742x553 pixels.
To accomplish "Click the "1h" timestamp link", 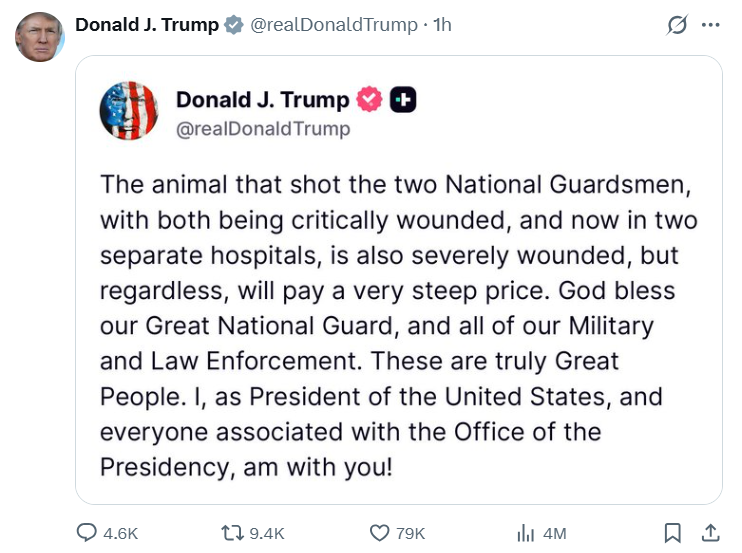I will pos(442,25).
